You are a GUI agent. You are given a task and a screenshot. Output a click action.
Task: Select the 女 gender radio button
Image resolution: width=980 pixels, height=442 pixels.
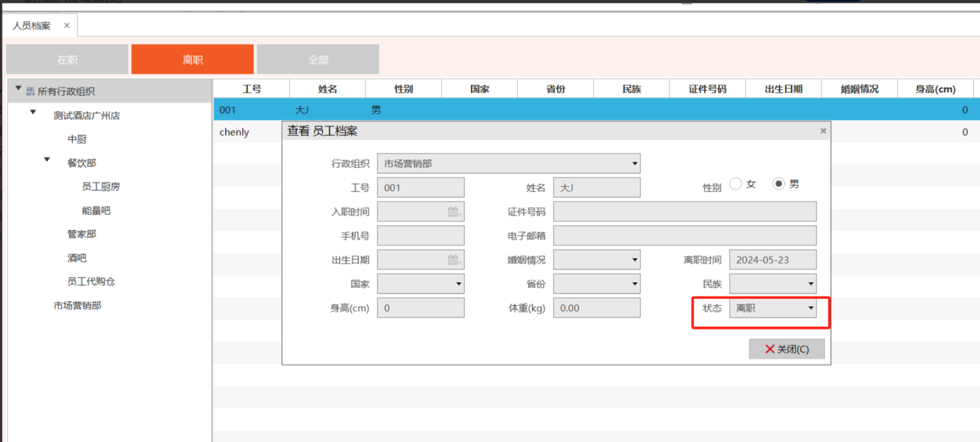[x=735, y=183]
